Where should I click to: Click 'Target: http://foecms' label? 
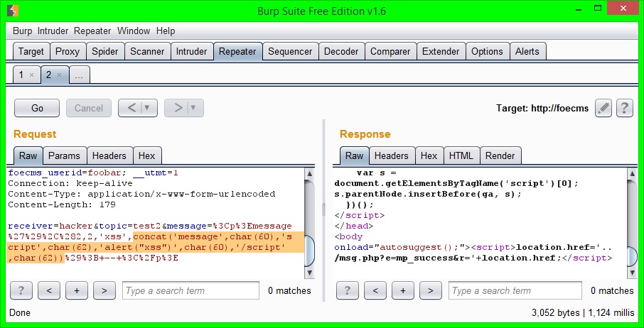pyautogui.click(x=542, y=109)
